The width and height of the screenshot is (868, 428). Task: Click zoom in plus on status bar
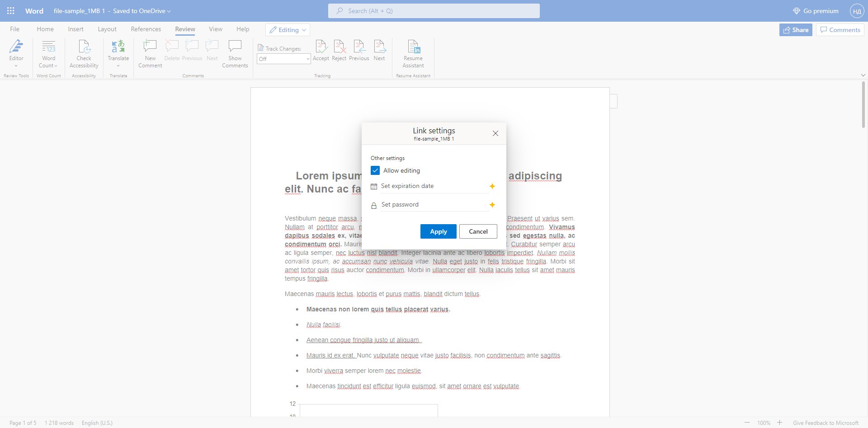pos(779,423)
